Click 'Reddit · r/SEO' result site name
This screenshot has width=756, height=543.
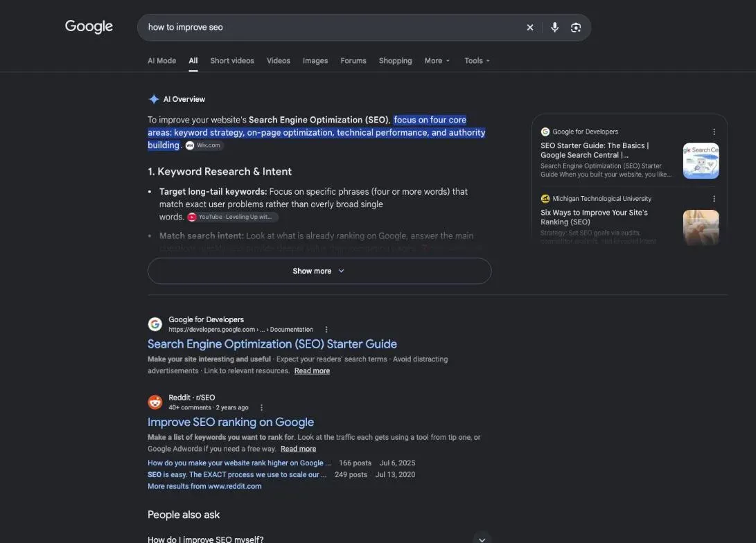click(x=191, y=398)
